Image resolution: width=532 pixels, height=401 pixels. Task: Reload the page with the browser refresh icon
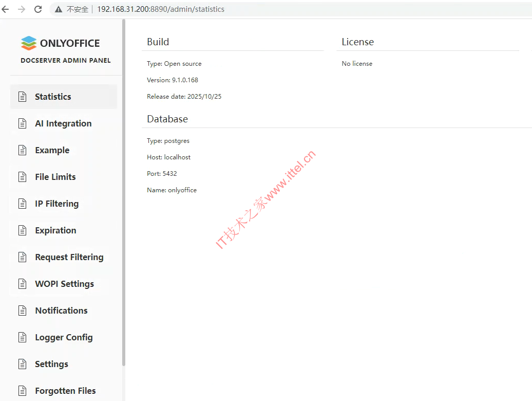[38, 9]
